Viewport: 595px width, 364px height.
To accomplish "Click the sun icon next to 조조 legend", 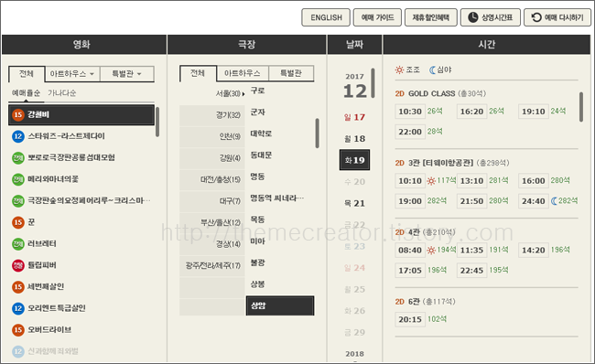I will (x=399, y=70).
